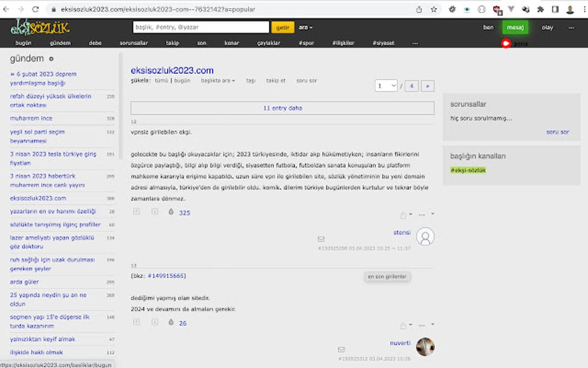This screenshot has height=368, width=588.
Task: Go to the next page arrow
Action: point(428,86)
